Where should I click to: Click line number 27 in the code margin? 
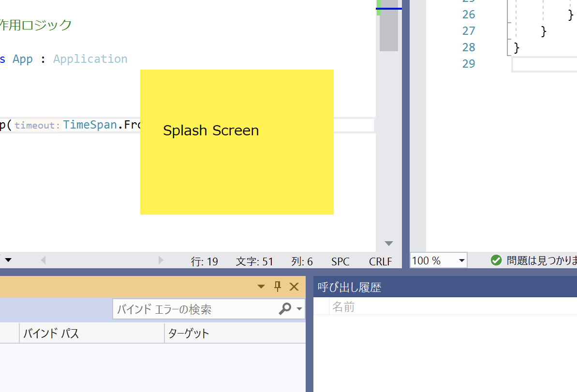(x=468, y=30)
